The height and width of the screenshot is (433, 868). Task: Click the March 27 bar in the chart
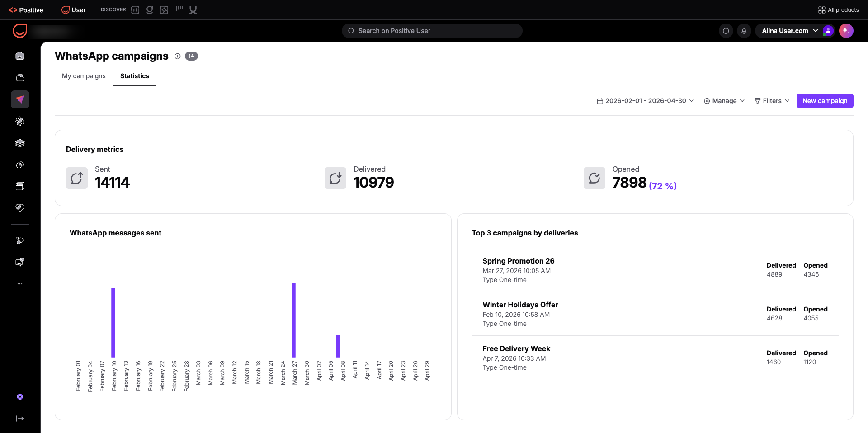[x=294, y=320]
